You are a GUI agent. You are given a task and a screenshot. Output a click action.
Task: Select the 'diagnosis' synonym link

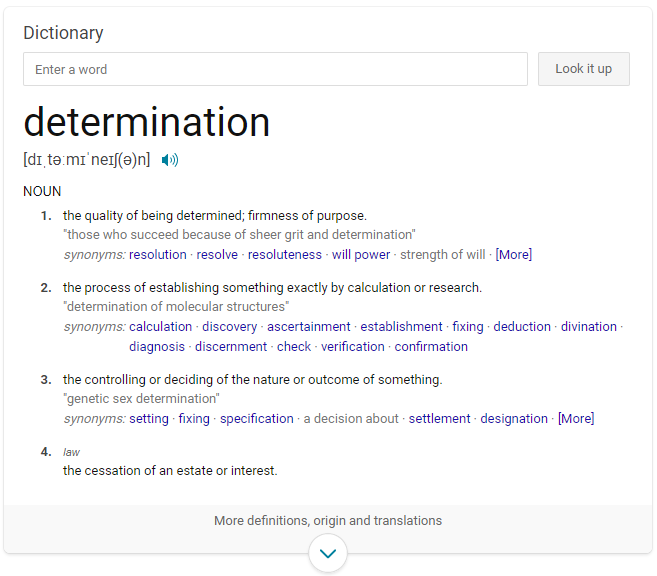157,347
